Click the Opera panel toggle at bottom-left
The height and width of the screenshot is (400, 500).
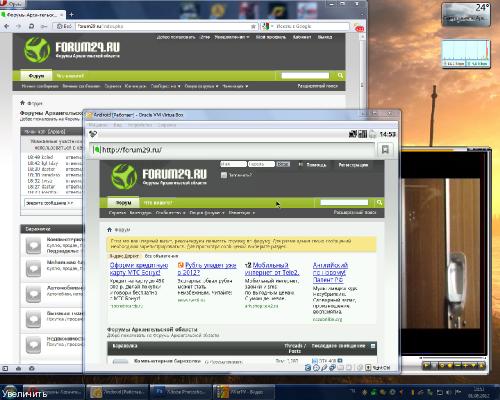click(5, 368)
